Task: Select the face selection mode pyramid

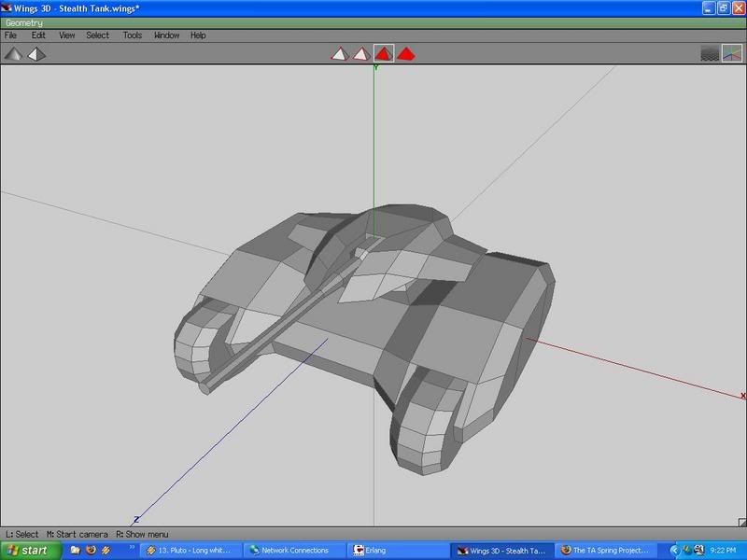Action: pos(384,54)
